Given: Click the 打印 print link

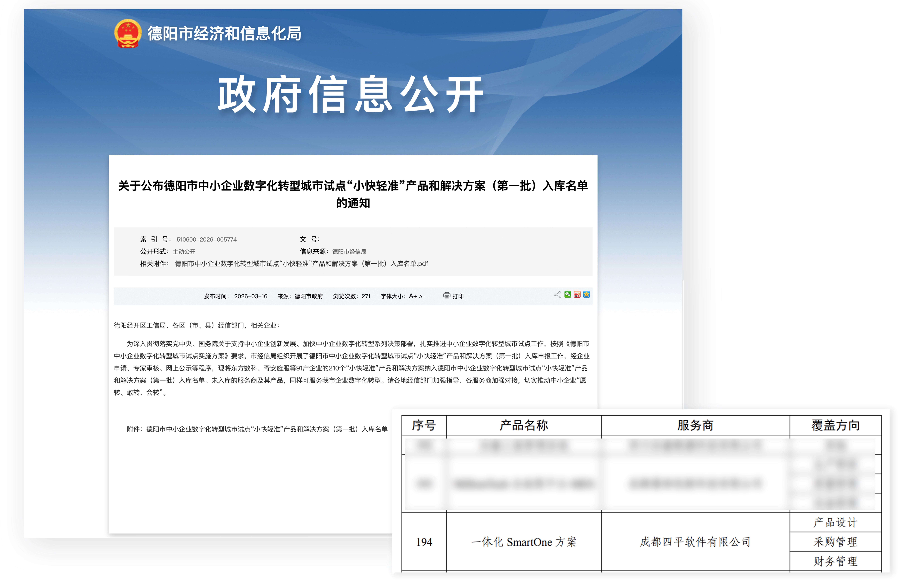Looking at the screenshot, I should [x=458, y=296].
